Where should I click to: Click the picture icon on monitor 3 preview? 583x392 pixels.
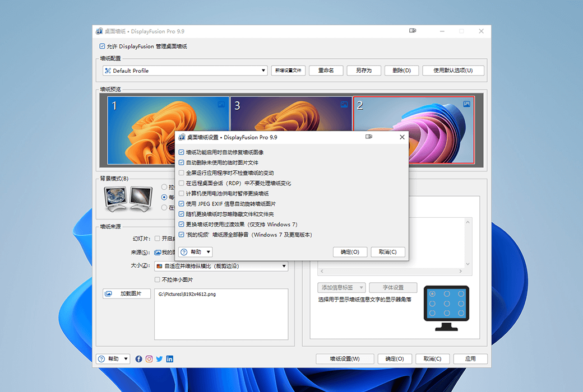coord(344,104)
